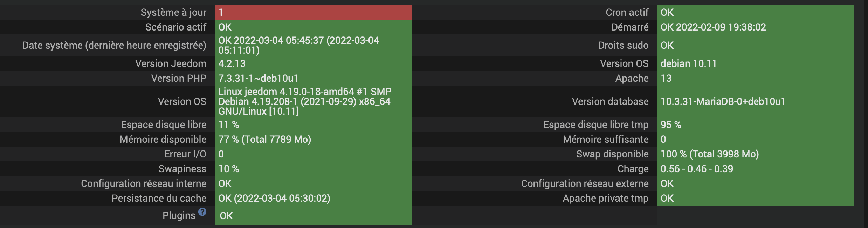Click the Plugins OK status cell

[x=313, y=215]
